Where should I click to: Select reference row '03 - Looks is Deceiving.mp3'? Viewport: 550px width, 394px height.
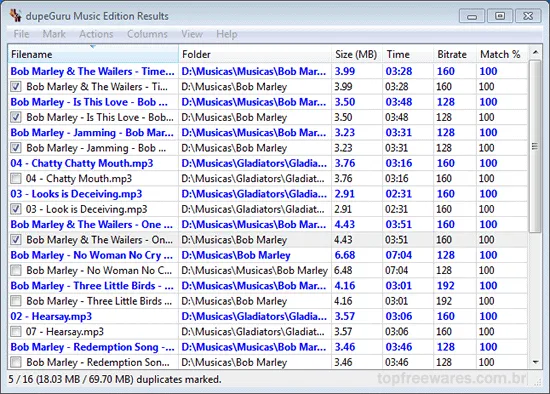coord(268,194)
